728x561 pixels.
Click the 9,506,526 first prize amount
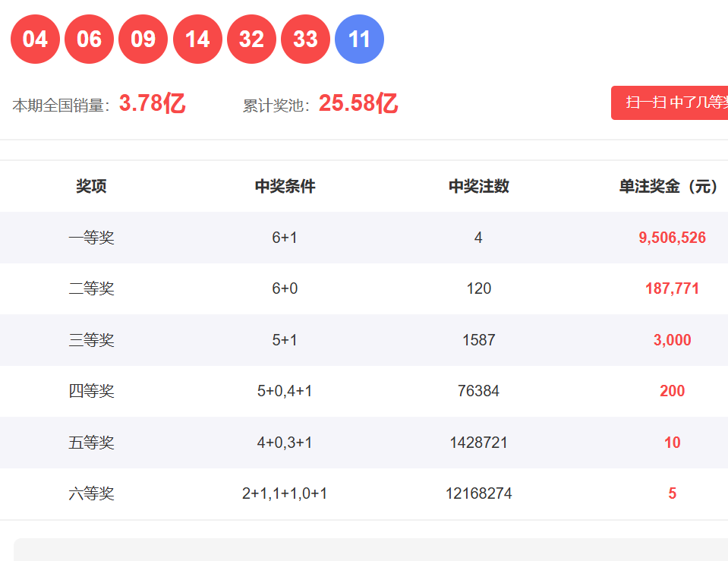pyautogui.click(x=672, y=238)
